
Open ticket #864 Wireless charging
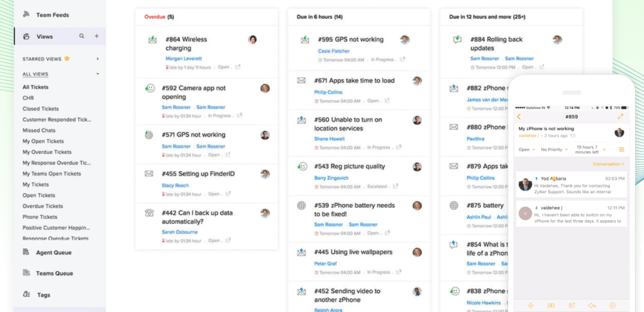coord(186,43)
